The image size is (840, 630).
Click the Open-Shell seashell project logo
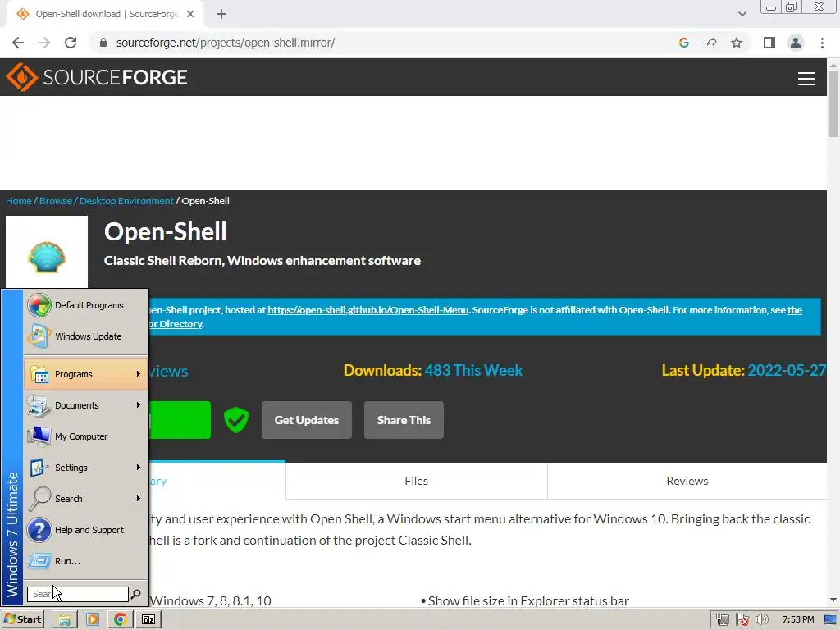coord(47,257)
